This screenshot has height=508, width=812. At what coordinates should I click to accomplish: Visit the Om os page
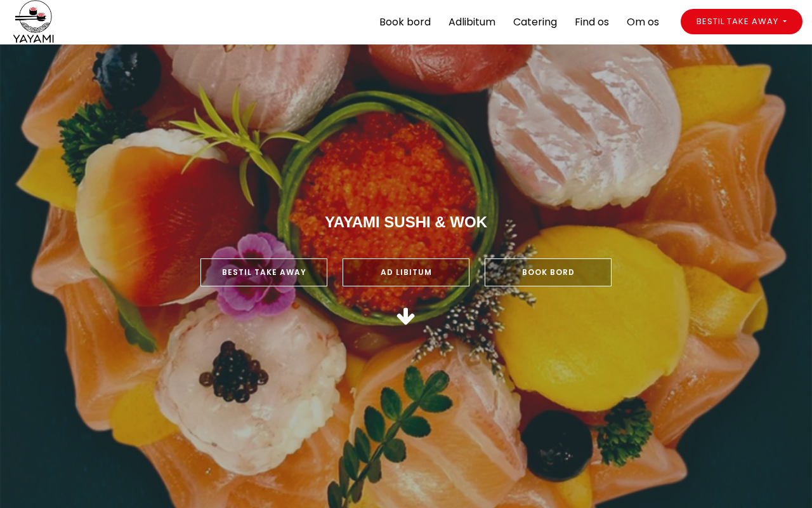click(x=643, y=22)
